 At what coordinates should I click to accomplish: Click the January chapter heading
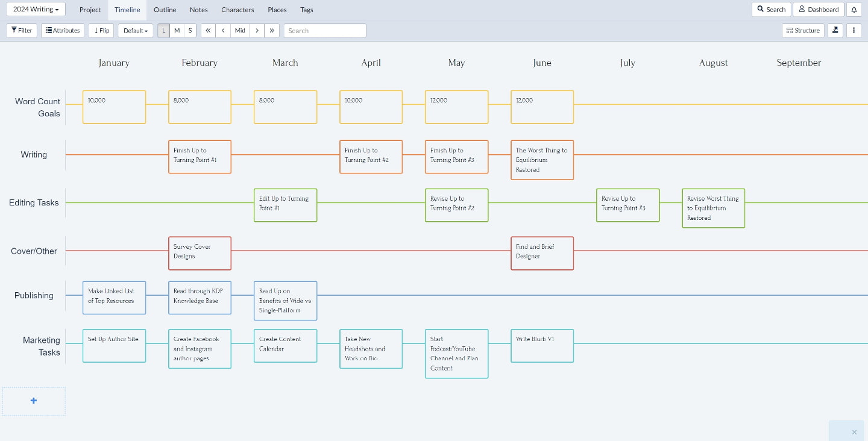point(114,63)
